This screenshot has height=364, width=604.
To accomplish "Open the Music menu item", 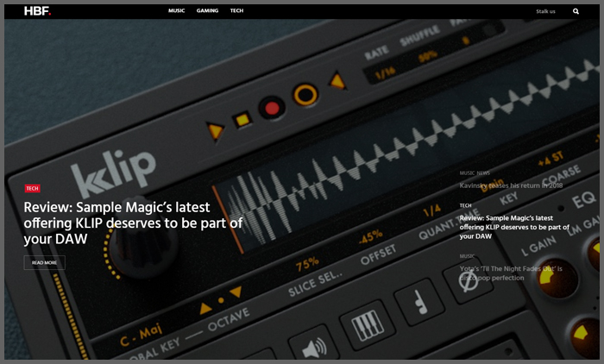I will pos(176,11).
